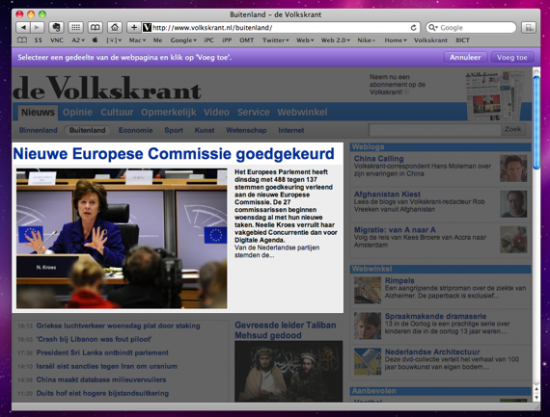Expand the Google bookmarks folder

183,40
